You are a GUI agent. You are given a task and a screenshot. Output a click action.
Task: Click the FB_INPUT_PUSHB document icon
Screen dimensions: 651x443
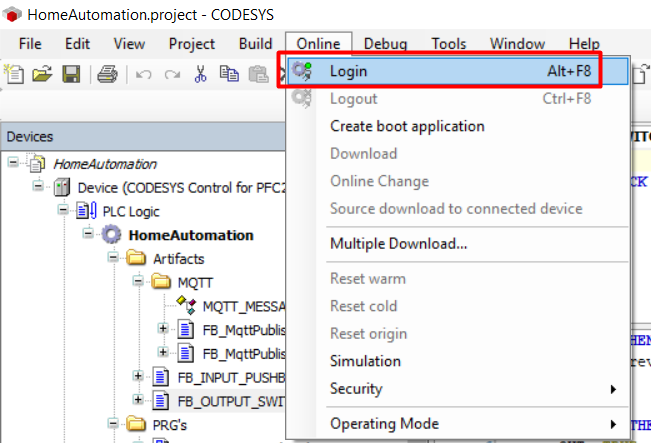coord(161,377)
